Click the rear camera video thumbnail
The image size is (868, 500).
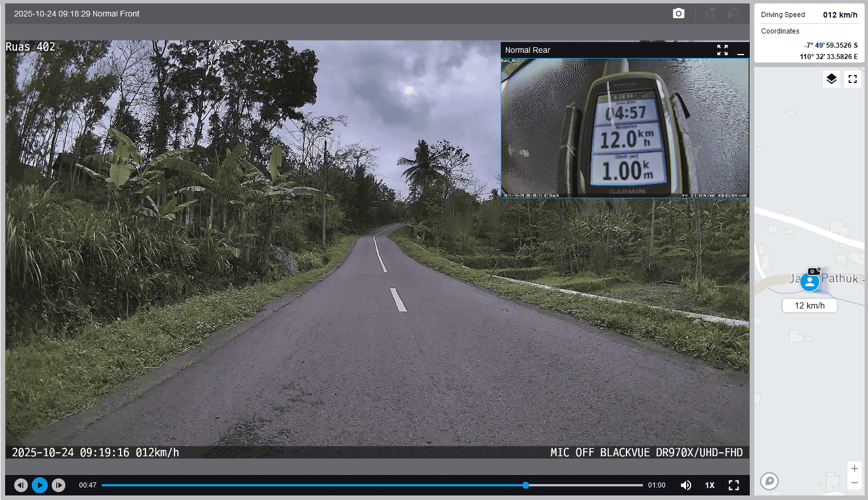[624, 128]
